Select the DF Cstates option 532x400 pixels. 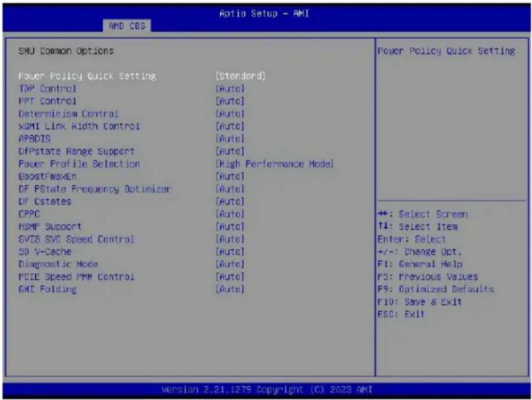45,201
